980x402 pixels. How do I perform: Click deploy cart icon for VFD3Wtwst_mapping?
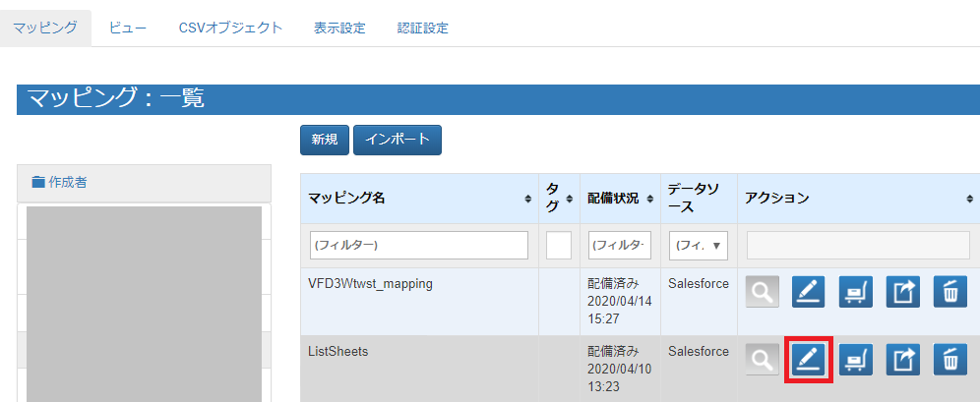[855, 292]
